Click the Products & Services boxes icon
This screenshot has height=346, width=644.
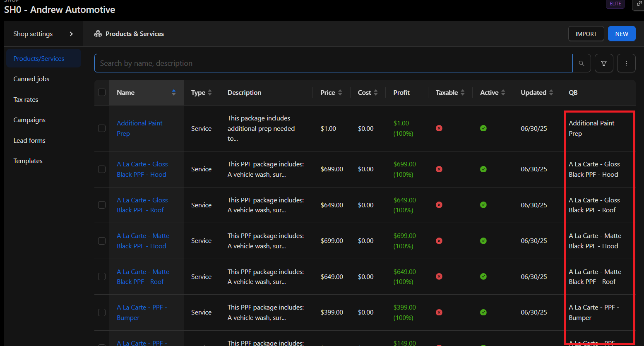point(98,34)
